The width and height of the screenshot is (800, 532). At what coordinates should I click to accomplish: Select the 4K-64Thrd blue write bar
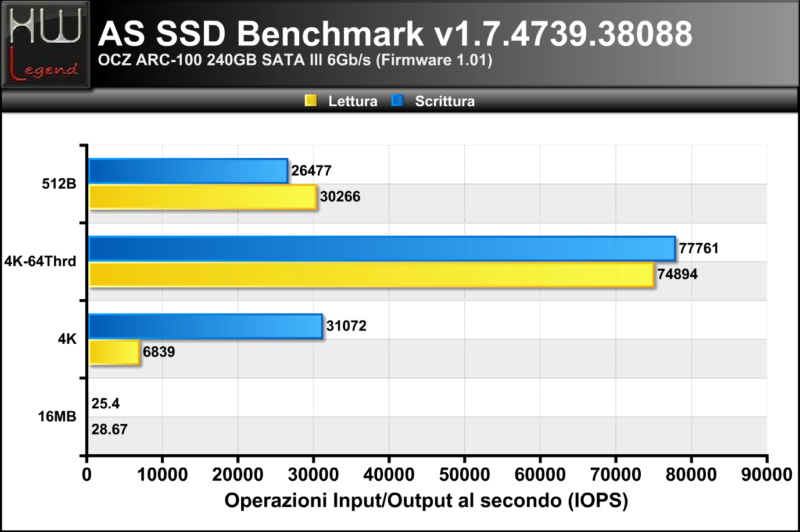point(382,249)
